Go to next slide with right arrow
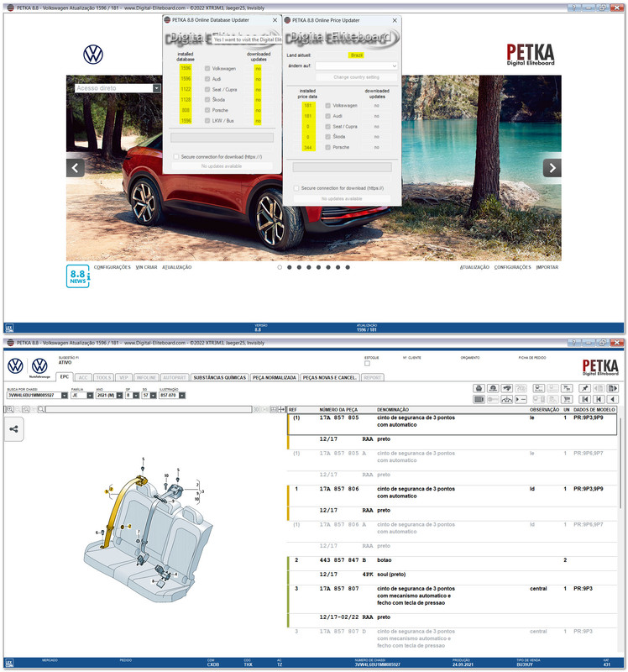This screenshot has height=672, width=628. pyautogui.click(x=552, y=167)
